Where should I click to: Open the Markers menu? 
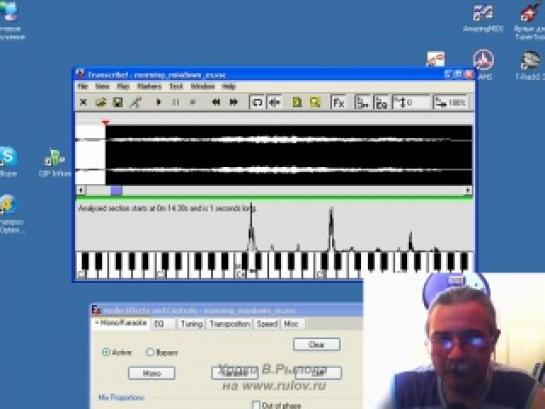tap(149, 86)
